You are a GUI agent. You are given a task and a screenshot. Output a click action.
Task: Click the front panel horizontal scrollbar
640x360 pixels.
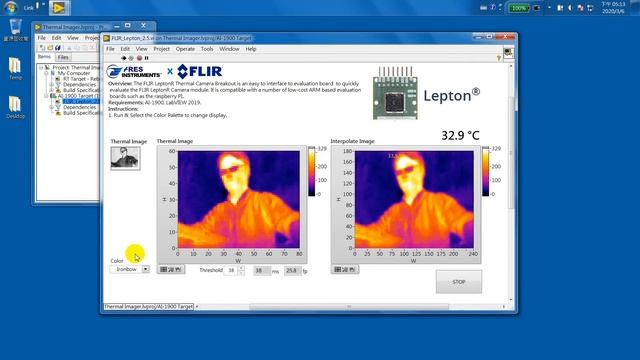point(349,307)
